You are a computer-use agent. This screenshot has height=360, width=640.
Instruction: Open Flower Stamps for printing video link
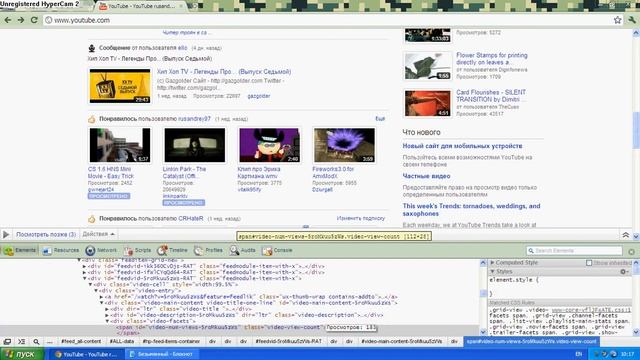[x=491, y=58]
